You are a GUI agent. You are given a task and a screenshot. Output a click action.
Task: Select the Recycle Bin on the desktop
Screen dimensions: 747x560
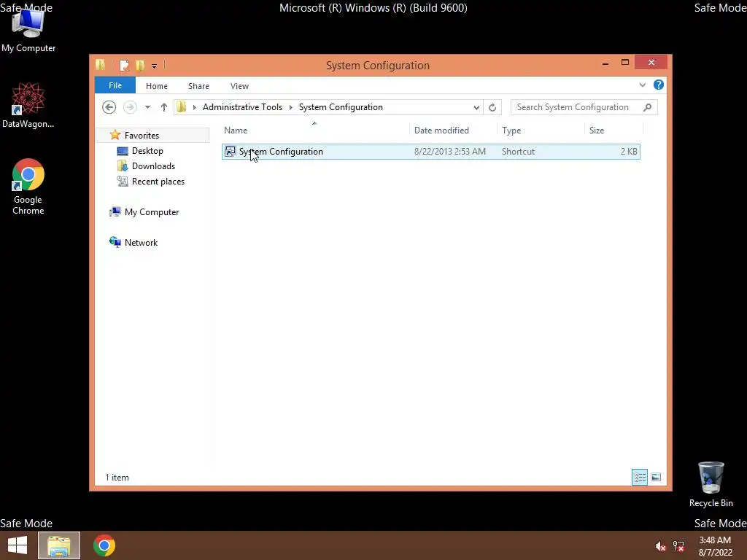click(x=711, y=484)
